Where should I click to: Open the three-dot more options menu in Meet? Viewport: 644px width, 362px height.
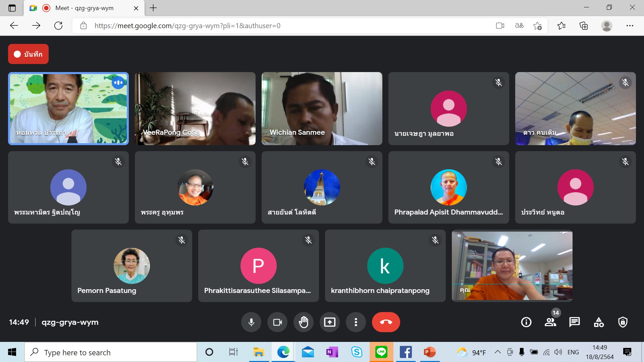356,322
